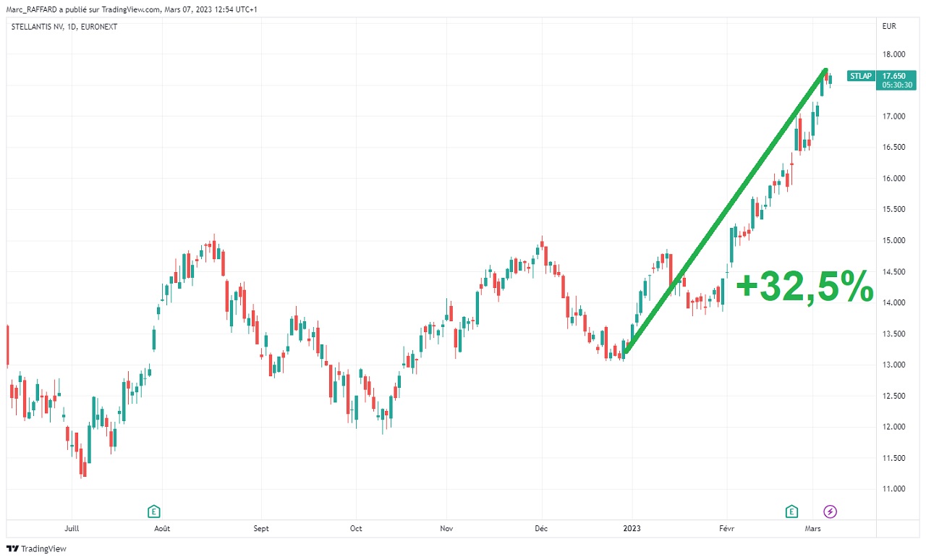Click the Déc month label
The image size is (926, 560).
(x=541, y=528)
